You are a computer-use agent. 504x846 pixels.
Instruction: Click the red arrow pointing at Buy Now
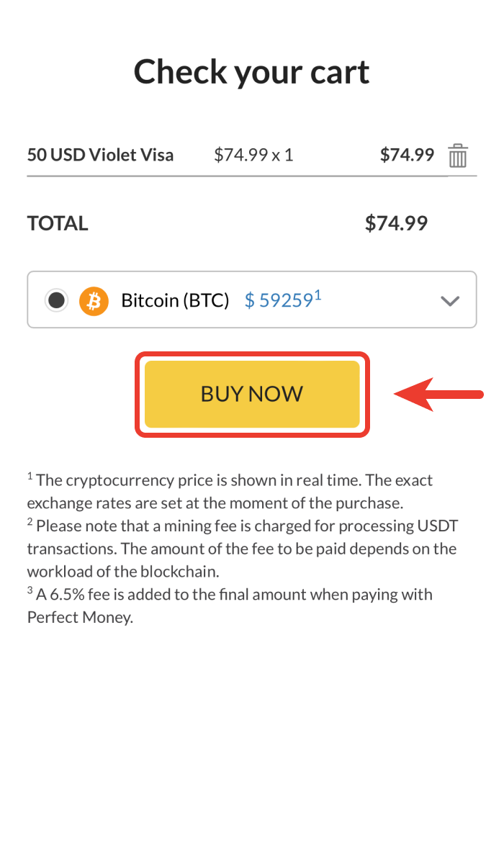pyautogui.click(x=438, y=394)
